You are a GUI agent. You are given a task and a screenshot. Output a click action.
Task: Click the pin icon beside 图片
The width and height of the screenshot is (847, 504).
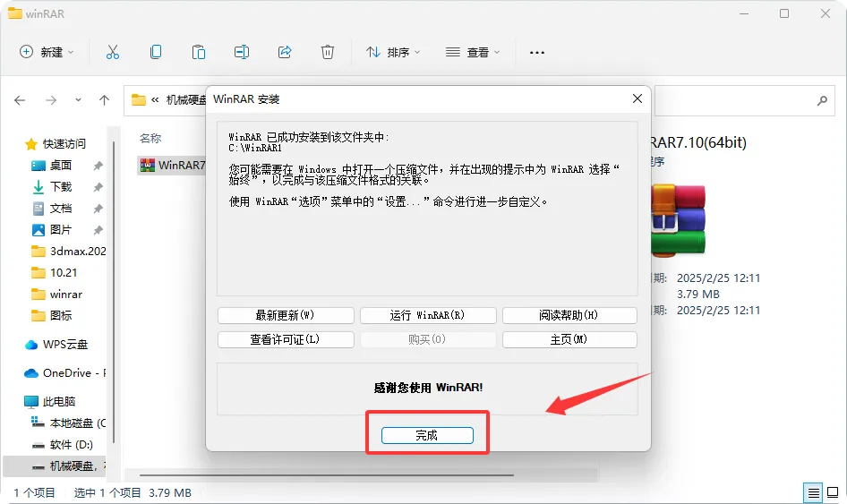click(98, 230)
